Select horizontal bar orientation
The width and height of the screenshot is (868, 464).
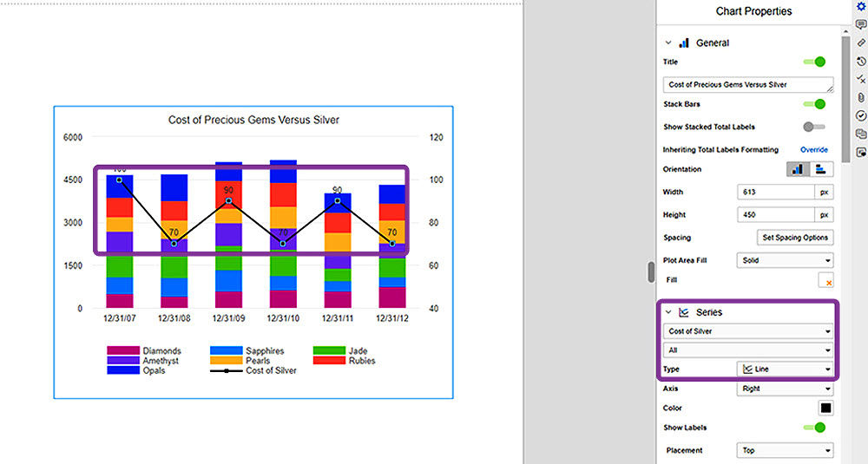click(821, 169)
